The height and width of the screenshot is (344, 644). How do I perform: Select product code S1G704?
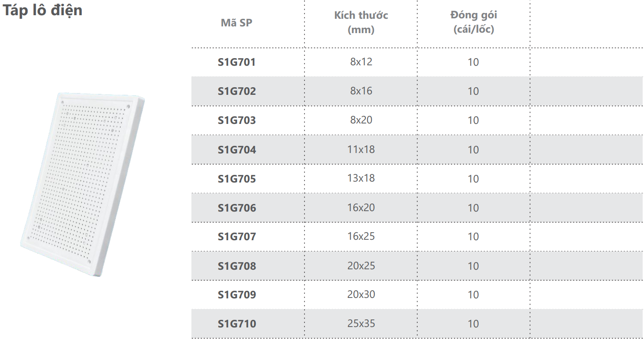point(237,150)
